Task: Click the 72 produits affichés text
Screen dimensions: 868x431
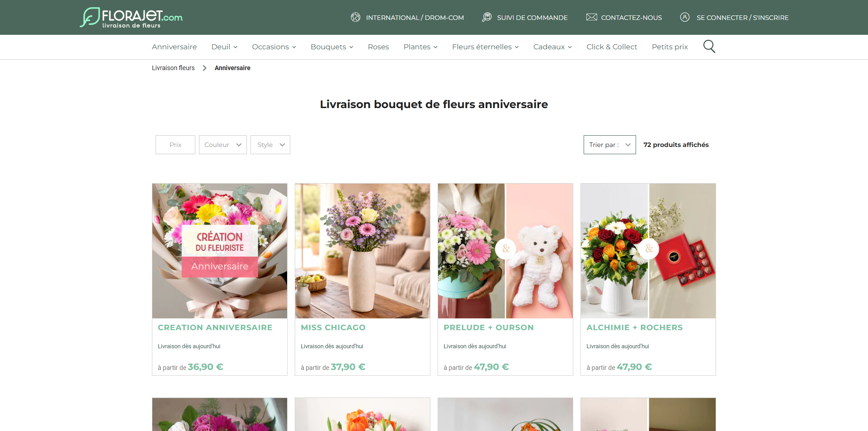Action: [676, 145]
